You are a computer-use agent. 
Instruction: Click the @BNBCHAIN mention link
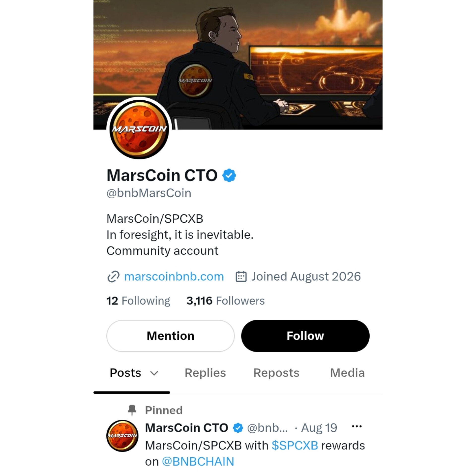(x=198, y=462)
